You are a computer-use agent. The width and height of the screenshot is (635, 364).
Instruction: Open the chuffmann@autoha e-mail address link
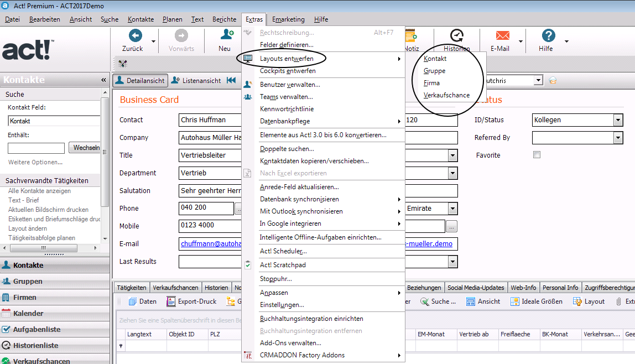pos(211,244)
